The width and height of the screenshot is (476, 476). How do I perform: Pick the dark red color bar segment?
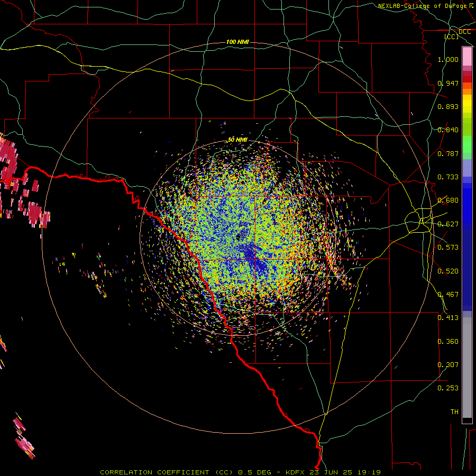click(467, 79)
